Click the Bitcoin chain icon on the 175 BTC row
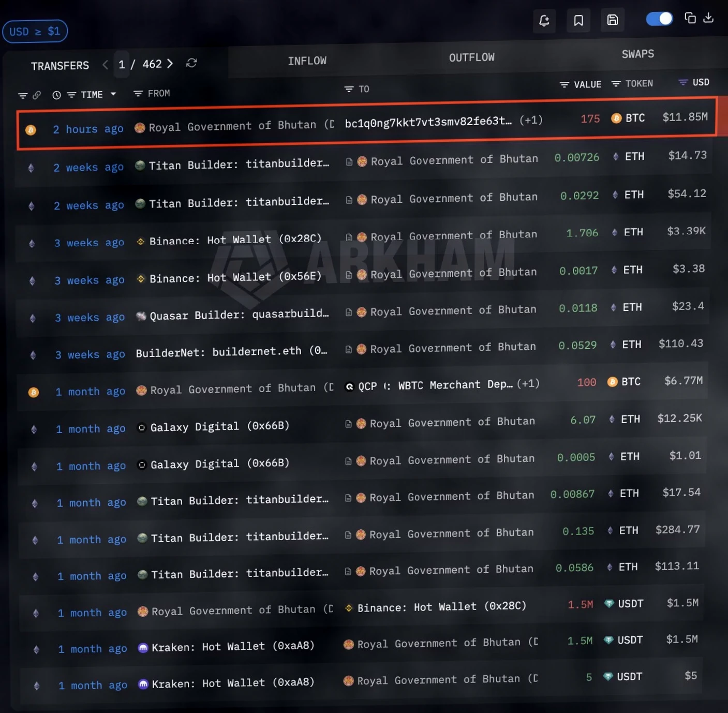Image resolution: width=728 pixels, height=713 pixels. pos(31,130)
